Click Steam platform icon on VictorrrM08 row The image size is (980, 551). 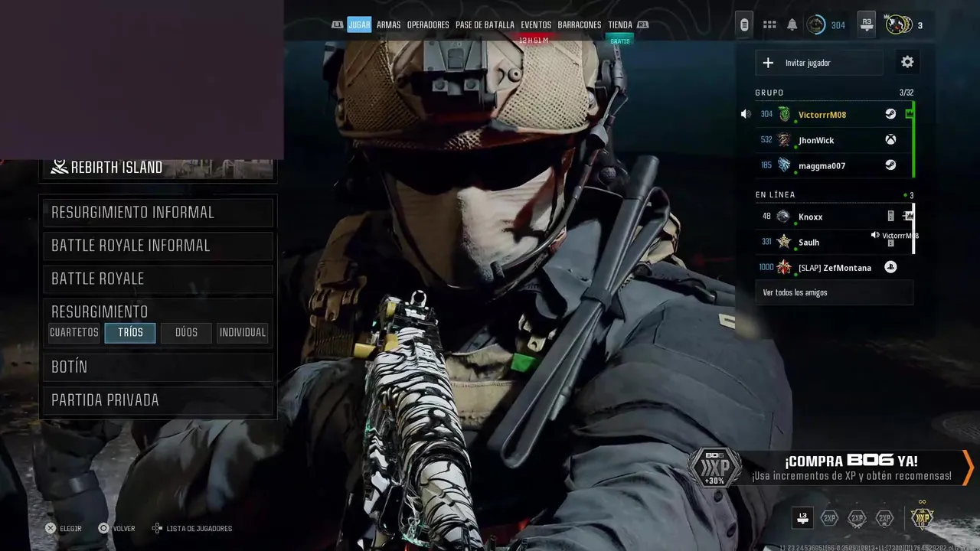pos(890,114)
